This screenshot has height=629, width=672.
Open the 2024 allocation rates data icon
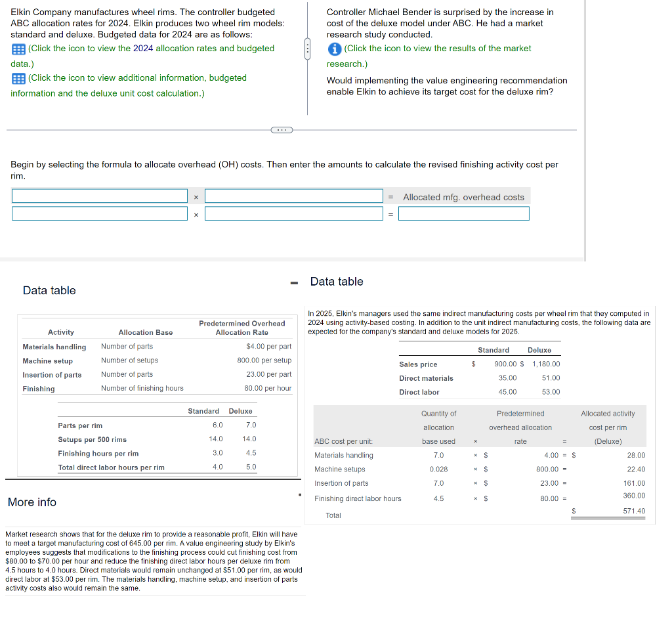[18, 48]
